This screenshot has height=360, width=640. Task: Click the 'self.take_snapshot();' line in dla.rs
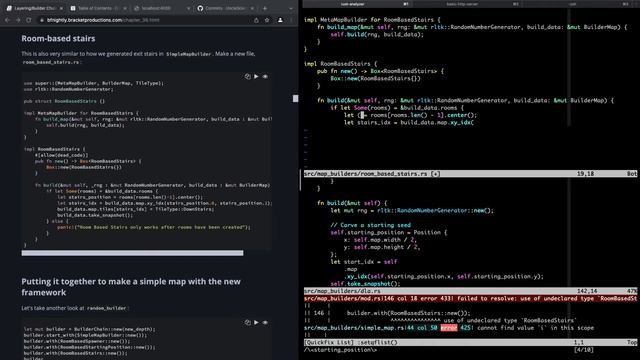click(365, 284)
